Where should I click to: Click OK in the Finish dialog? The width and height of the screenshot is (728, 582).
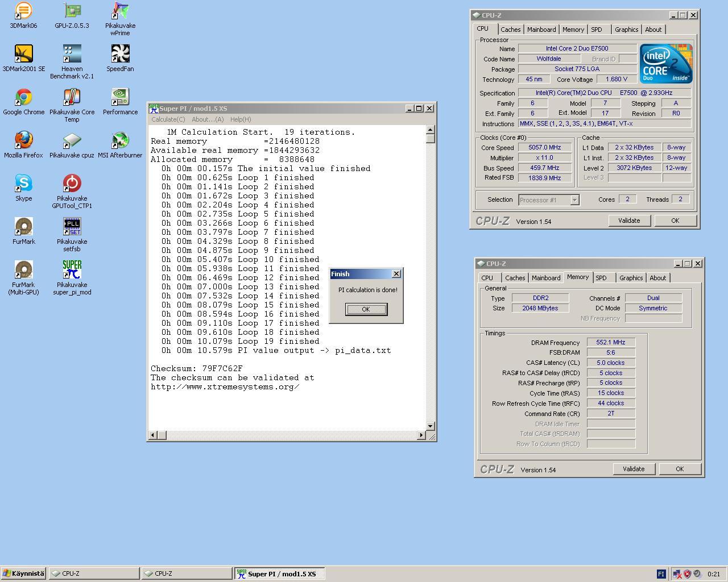tap(366, 309)
